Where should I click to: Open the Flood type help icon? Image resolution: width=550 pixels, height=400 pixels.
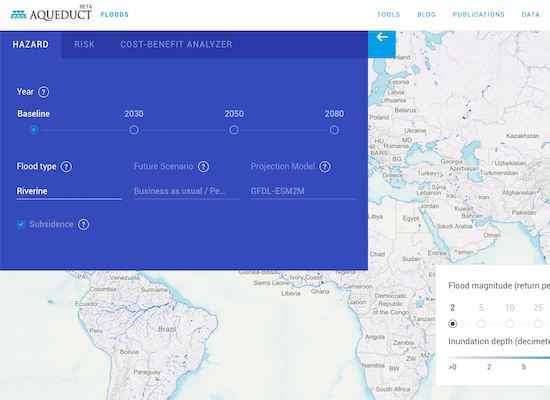pos(66,167)
